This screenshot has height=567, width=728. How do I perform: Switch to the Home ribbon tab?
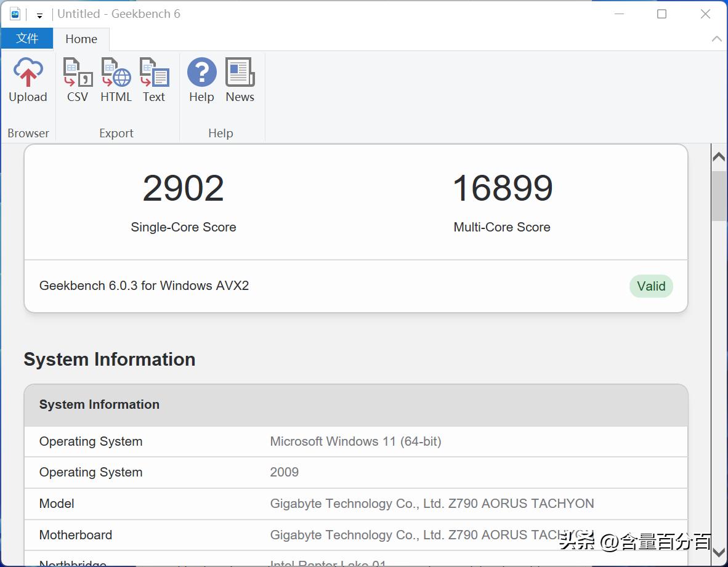click(81, 39)
